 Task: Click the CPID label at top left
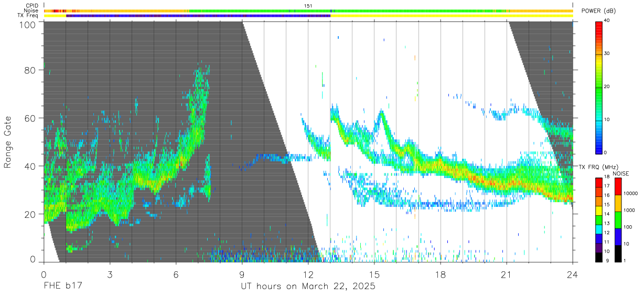tap(33, 6)
